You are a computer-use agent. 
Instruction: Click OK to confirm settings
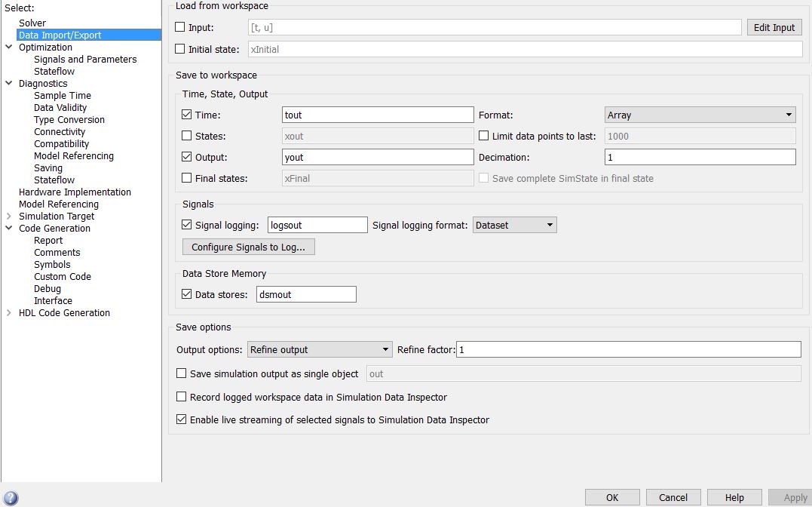pos(612,497)
